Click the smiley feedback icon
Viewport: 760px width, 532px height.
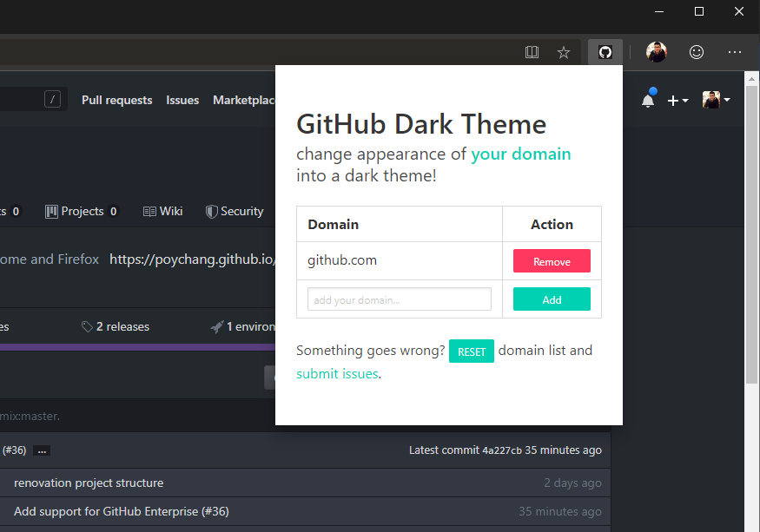click(697, 52)
